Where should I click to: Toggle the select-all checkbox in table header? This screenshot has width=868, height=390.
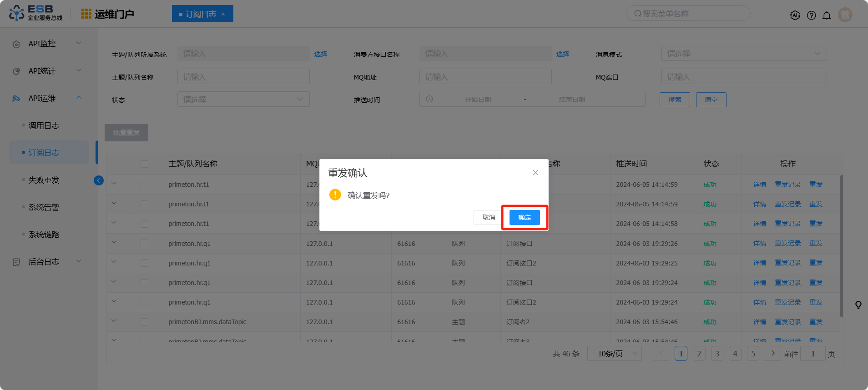point(144,164)
